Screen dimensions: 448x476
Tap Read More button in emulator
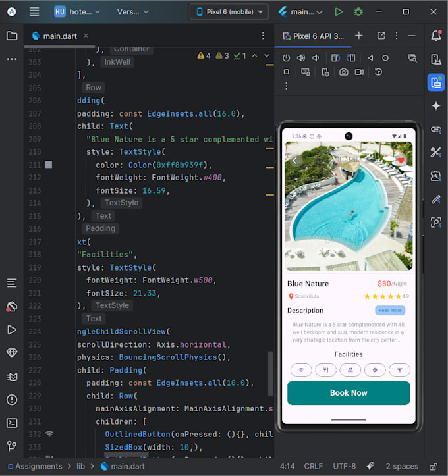[x=390, y=310]
